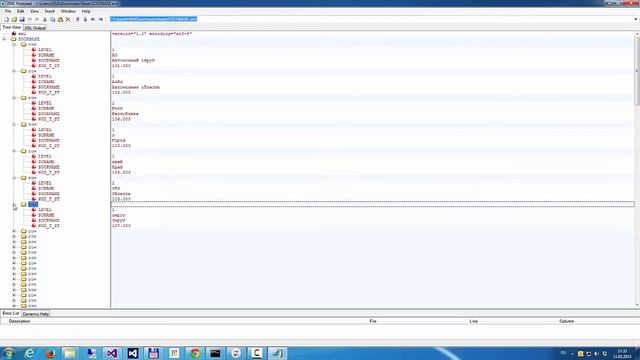Click the Line column header
The width and height of the screenshot is (640, 360).
[473, 321]
